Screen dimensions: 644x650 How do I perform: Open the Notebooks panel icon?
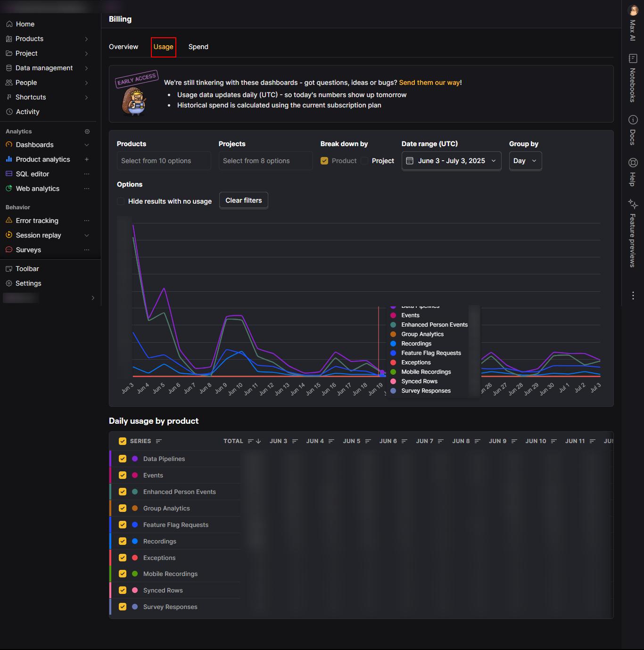pyautogui.click(x=633, y=58)
